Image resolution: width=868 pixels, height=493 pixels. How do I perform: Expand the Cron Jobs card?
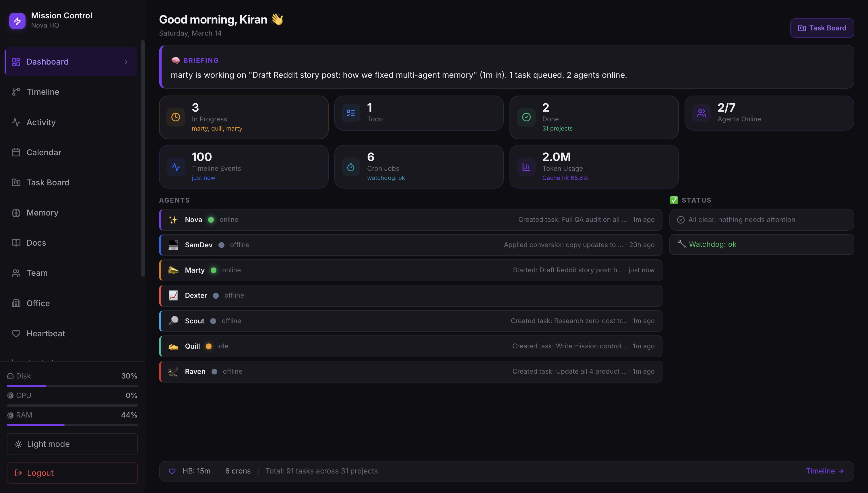point(418,167)
